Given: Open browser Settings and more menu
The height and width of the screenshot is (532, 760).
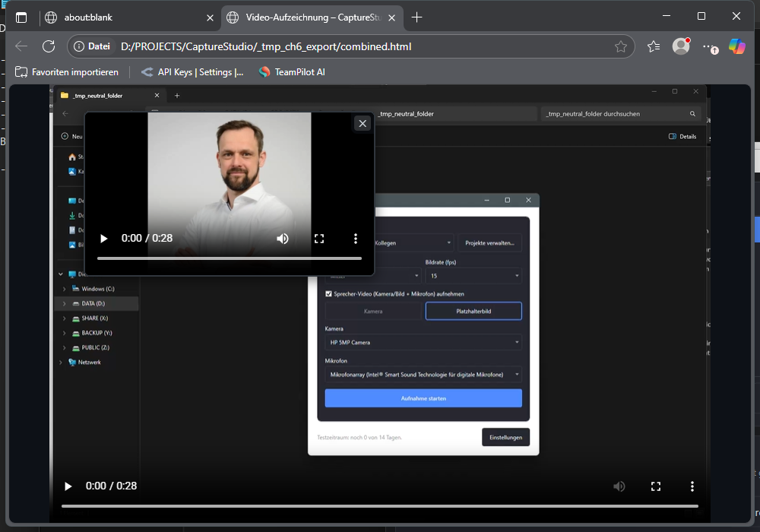Looking at the screenshot, I should (710, 47).
